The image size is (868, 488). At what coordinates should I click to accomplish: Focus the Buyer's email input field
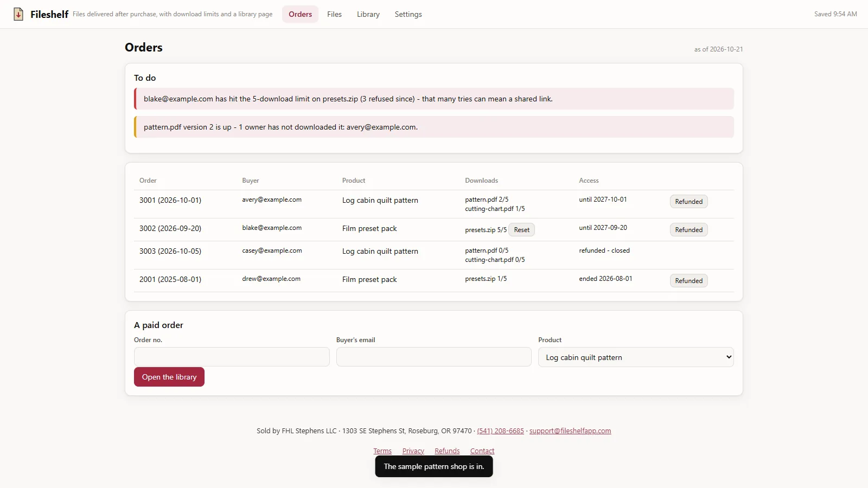click(433, 357)
